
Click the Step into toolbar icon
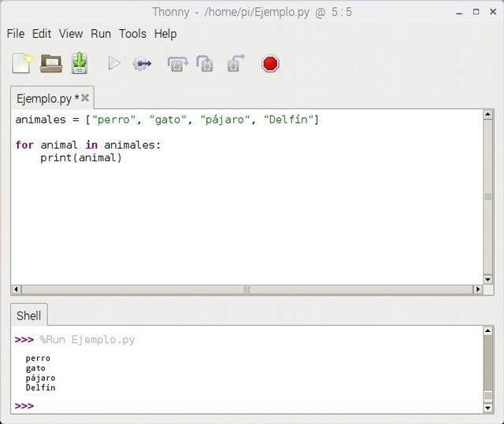pos(205,64)
